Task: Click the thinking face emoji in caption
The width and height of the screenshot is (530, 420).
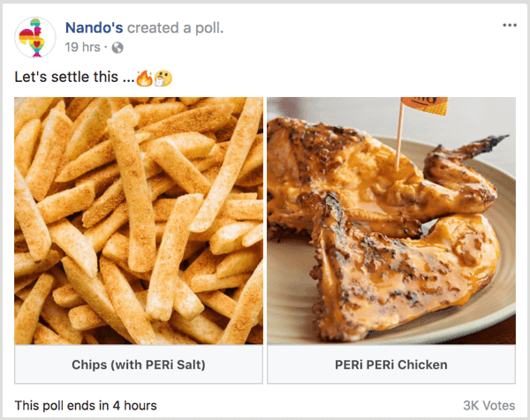Action: click(163, 78)
